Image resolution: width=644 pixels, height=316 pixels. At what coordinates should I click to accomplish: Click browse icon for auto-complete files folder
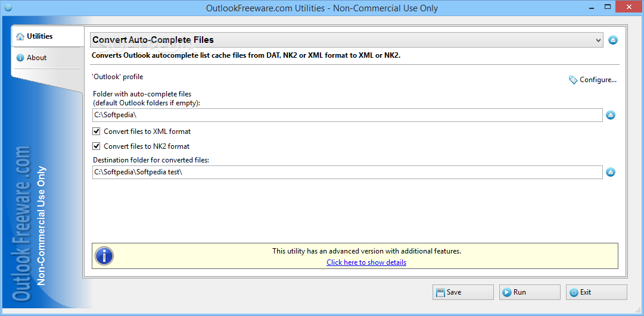611,115
